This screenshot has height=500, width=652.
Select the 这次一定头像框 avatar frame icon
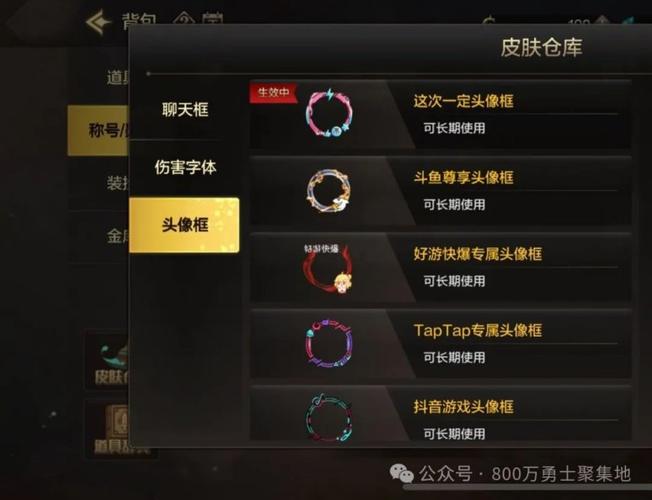pyautogui.click(x=329, y=114)
